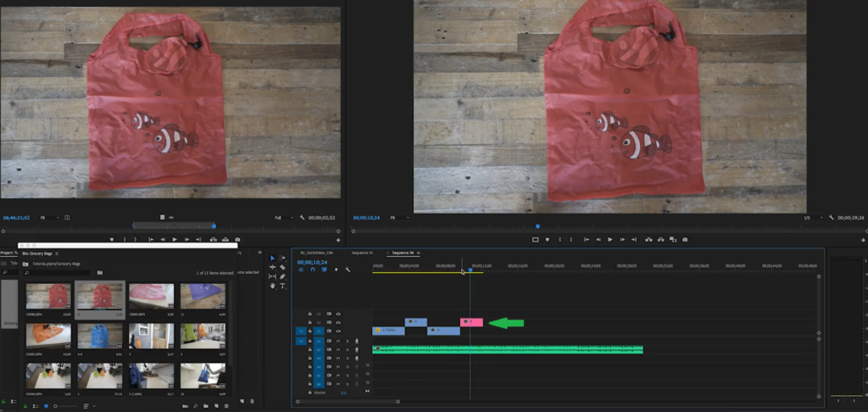Open Sequence 06 panel menu
The width and height of the screenshot is (868, 412).
tap(419, 253)
